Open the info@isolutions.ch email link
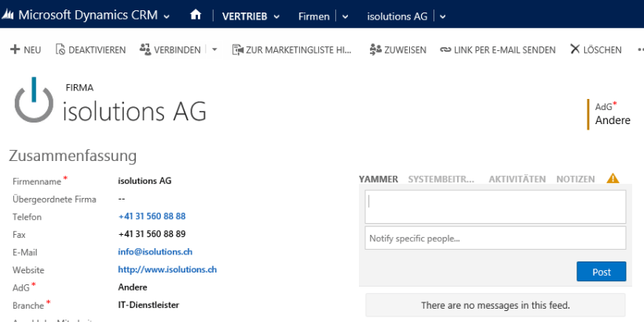 (x=156, y=252)
